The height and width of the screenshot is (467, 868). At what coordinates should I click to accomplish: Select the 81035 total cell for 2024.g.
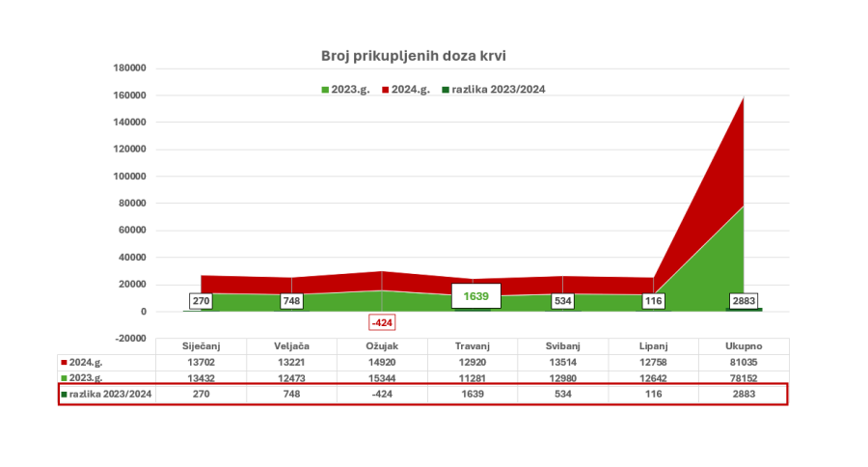point(744,362)
